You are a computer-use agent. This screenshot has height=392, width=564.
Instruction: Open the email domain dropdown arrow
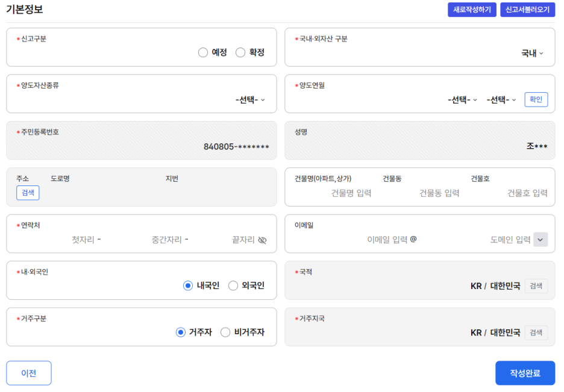click(540, 240)
